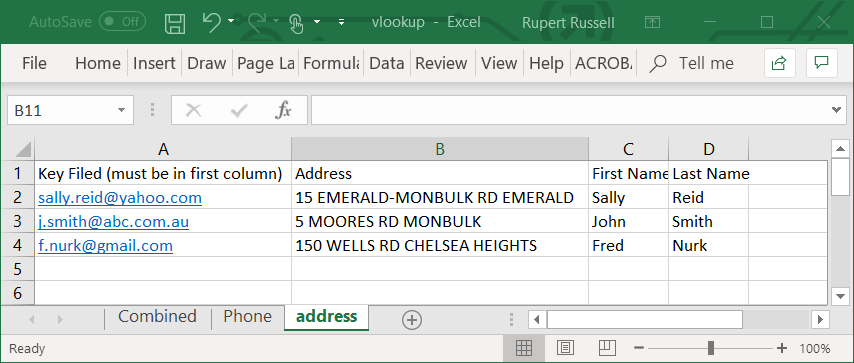Image resolution: width=854 pixels, height=363 pixels.
Task: Click the Redo arrow icon
Action: pos(257,22)
